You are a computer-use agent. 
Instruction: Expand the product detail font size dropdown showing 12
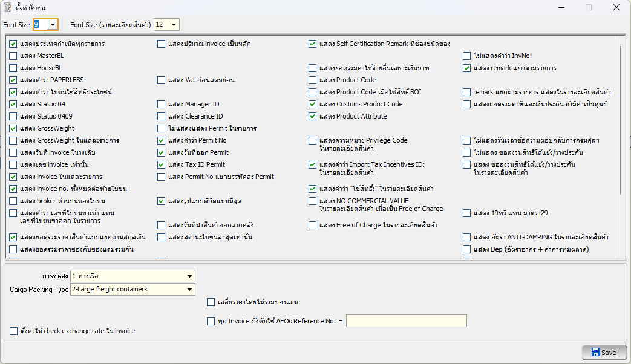pyautogui.click(x=174, y=24)
